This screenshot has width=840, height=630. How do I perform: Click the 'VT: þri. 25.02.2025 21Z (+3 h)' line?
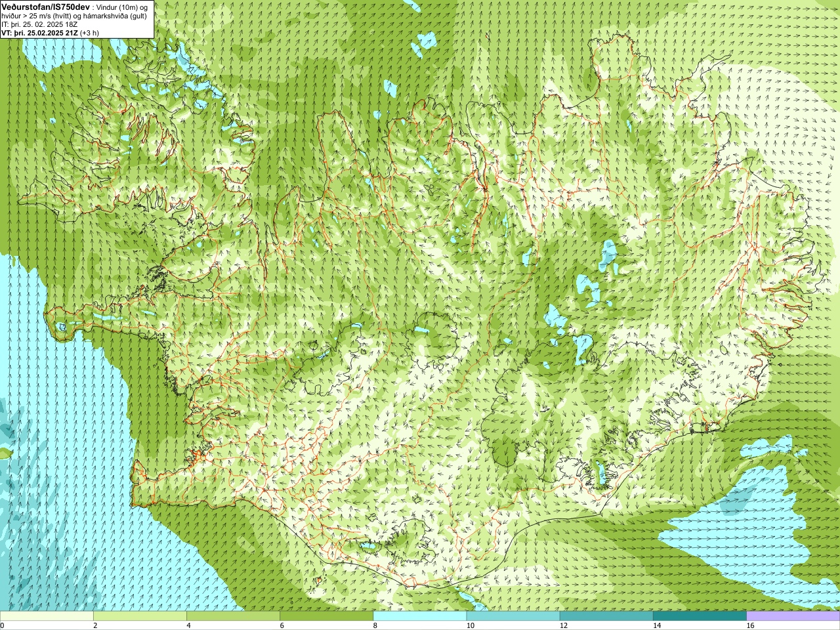tap(51, 33)
